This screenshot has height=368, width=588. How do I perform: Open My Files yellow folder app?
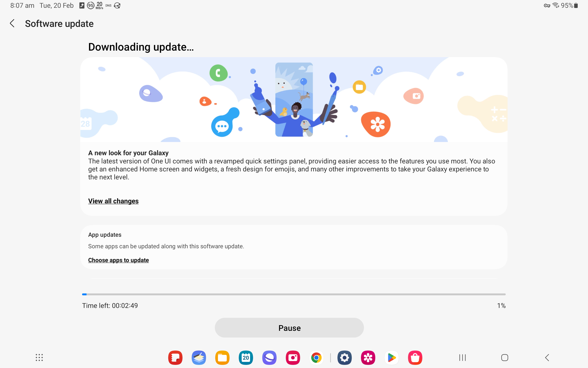point(222,357)
